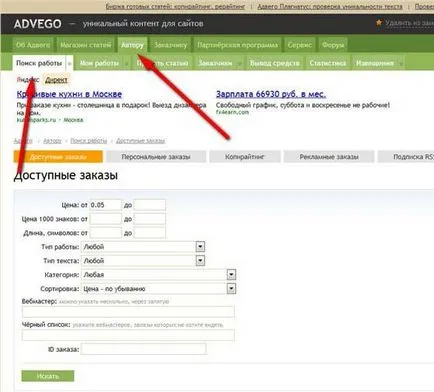This screenshot has width=434, height=392.
Task: Click the Директ ad label link
Action: pos(56,80)
